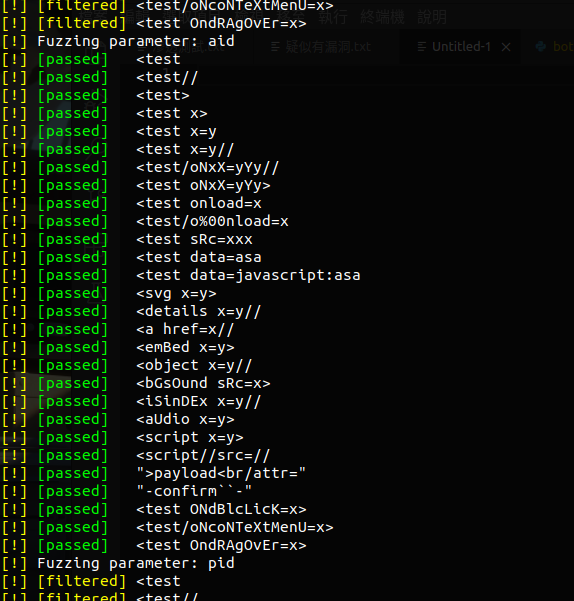
Task: Click the Python file icon on bot tab
Action: (x=541, y=47)
